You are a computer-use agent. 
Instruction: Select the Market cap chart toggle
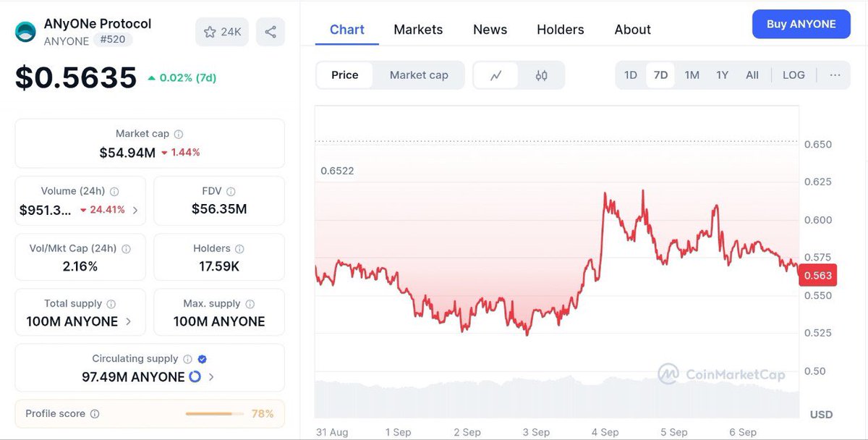[419, 75]
